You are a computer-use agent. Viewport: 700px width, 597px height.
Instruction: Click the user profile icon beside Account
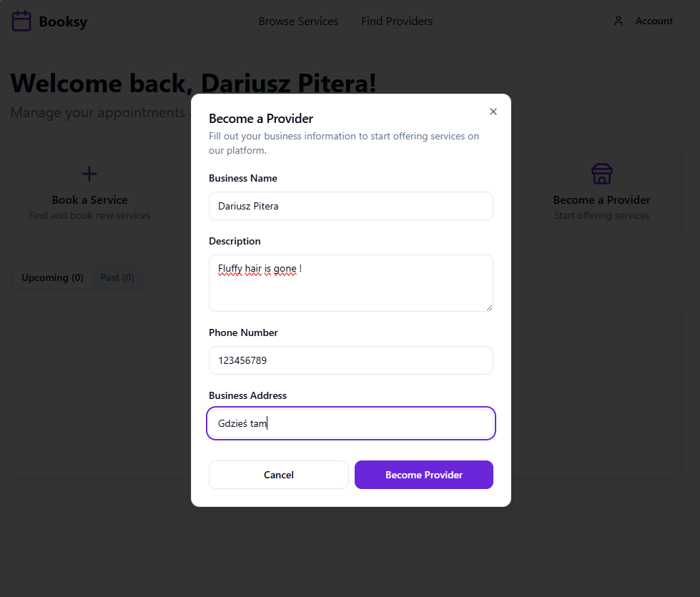[618, 21]
